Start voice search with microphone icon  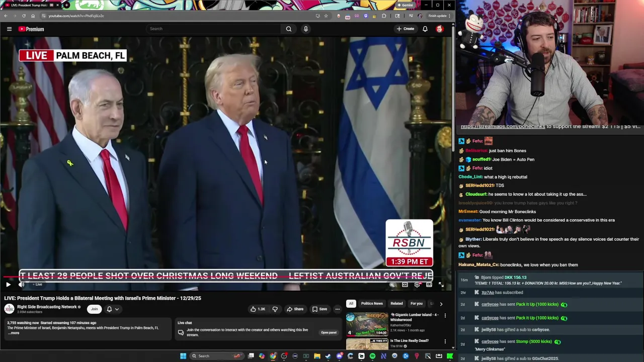tap(305, 29)
